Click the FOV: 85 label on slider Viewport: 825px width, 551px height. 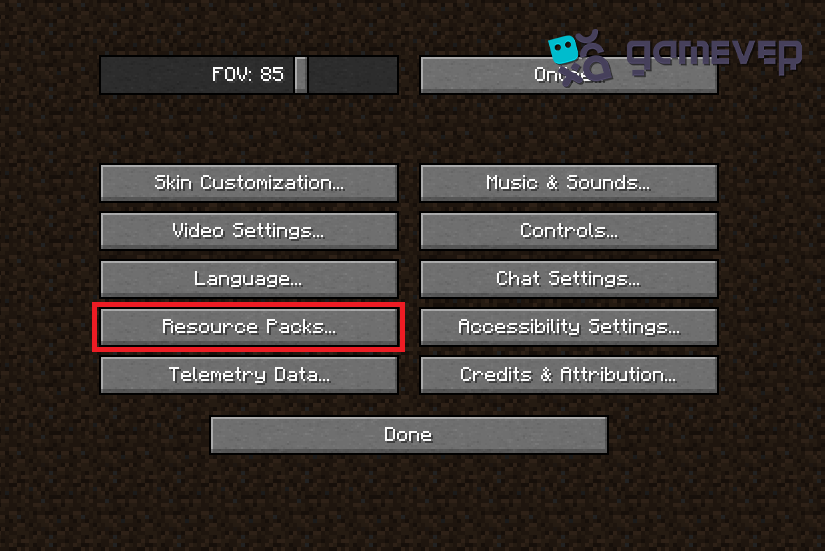coord(248,74)
